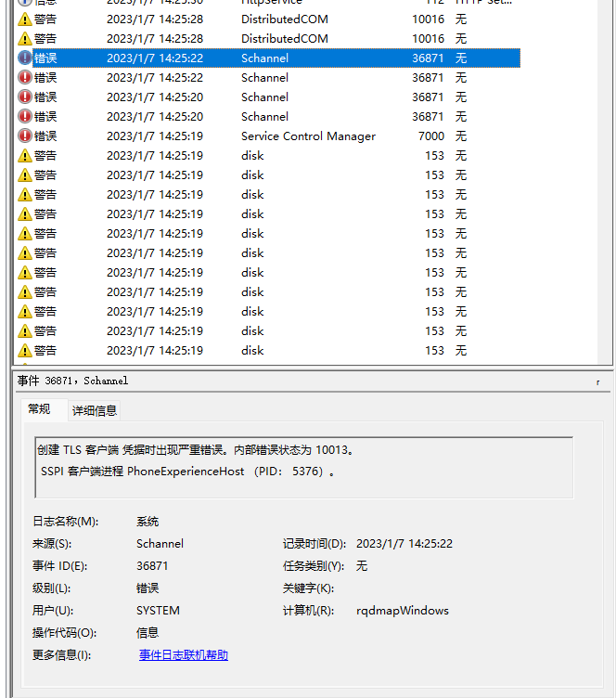This screenshot has width=616, height=698.
Task: Click inside the TLS error description text box
Action: pyautogui.click(x=303, y=461)
